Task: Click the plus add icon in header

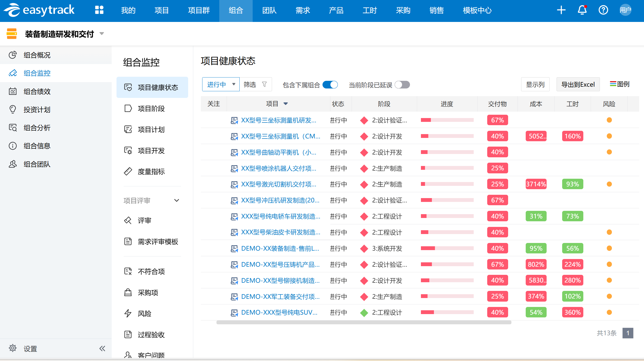Action: [x=561, y=10]
